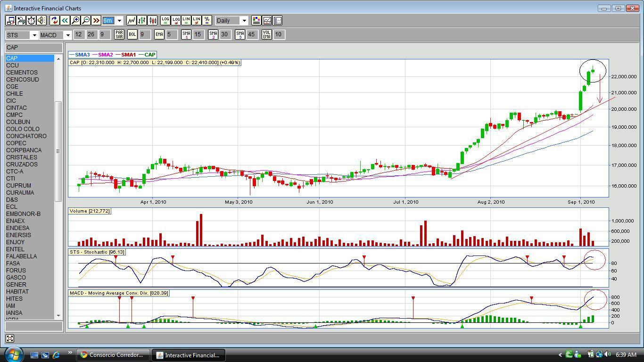Viewport: 644px width, 362px height.
Task: Click the stock list scroll-up arrow
Action: 58,58
